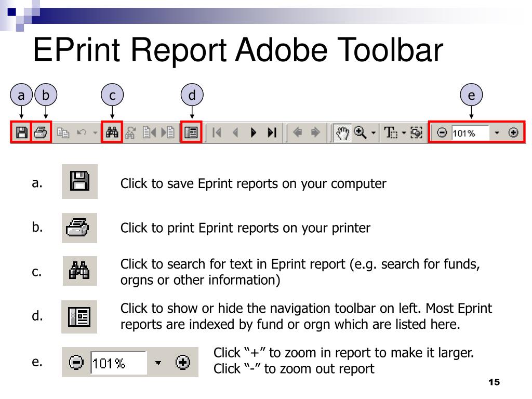532x399 pixels.
Task: Select the Graphics Select snapshot tool
Action: (x=416, y=132)
